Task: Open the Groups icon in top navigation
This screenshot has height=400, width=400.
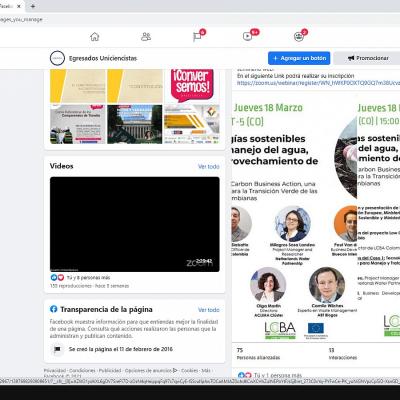Action: point(298,37)
